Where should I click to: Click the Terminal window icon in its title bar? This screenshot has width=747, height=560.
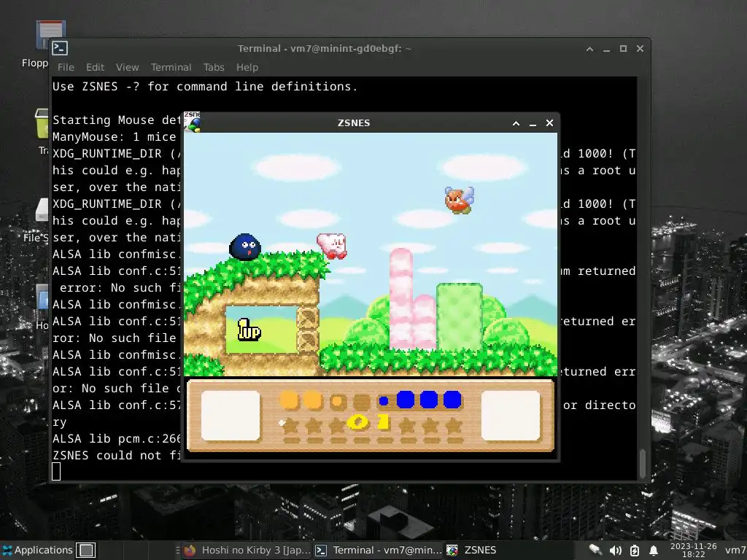click(x=60, y=48)
